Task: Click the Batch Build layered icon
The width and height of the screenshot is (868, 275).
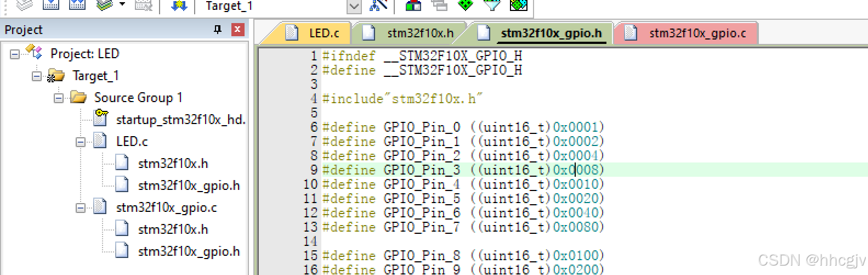Action: coord(104,5)
